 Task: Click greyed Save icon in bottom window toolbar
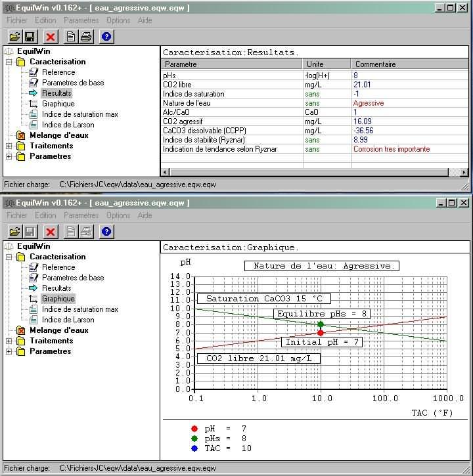30,232
